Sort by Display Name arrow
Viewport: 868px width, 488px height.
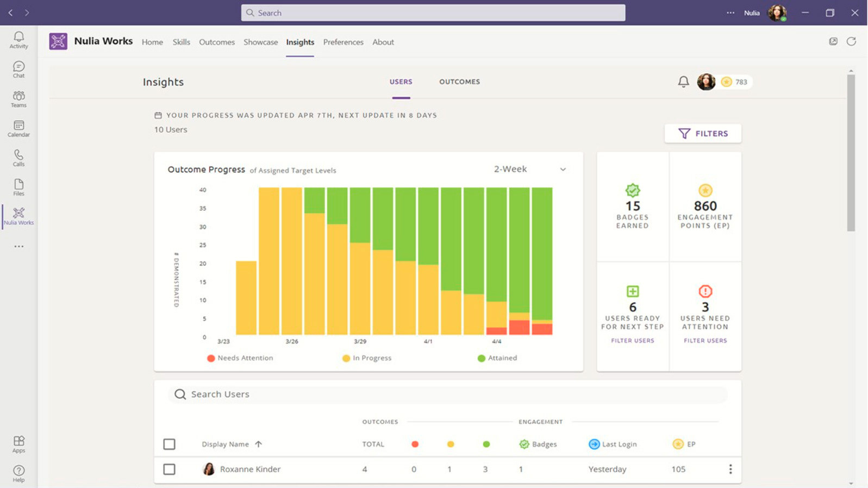[x=259, y=444]
